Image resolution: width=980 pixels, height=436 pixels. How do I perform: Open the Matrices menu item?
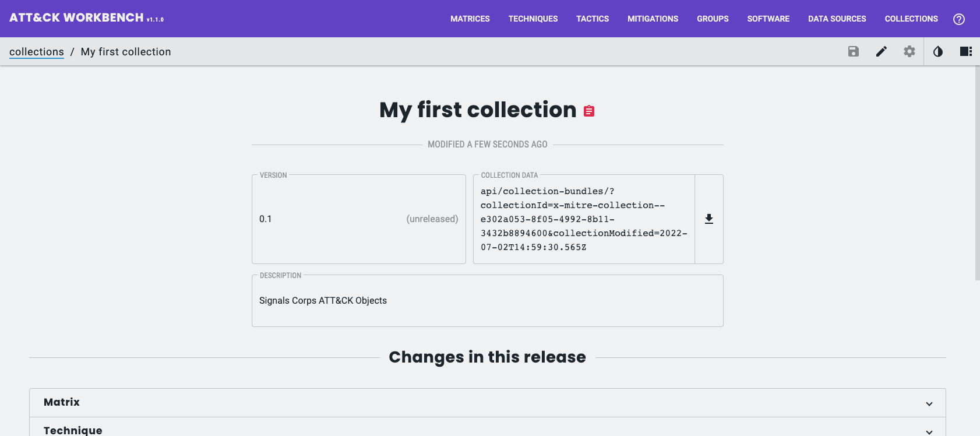tap(470, 19)
